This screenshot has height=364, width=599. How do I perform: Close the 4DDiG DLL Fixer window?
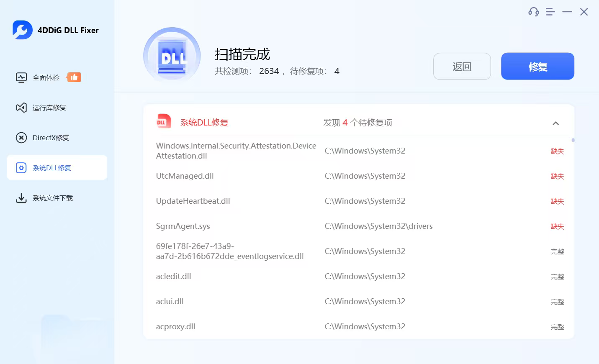click(x=584, y=12)
